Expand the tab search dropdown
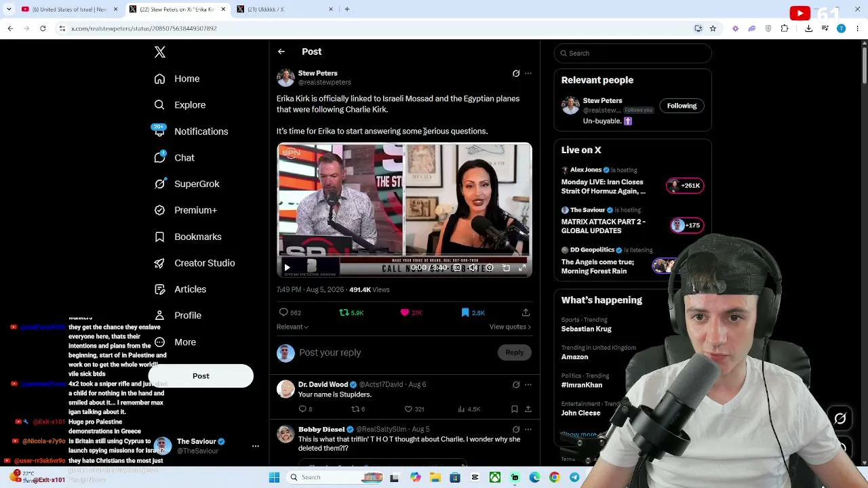Viewport: 868px width, 488px height. (x=9, y=9)
